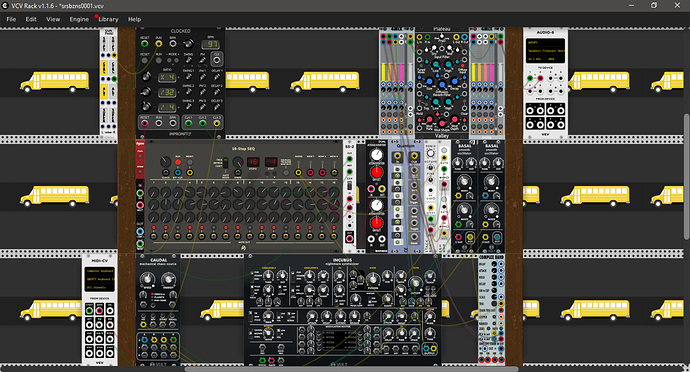690x372 pixels.
Task: Open the Library menu
Action: (108, 19)
